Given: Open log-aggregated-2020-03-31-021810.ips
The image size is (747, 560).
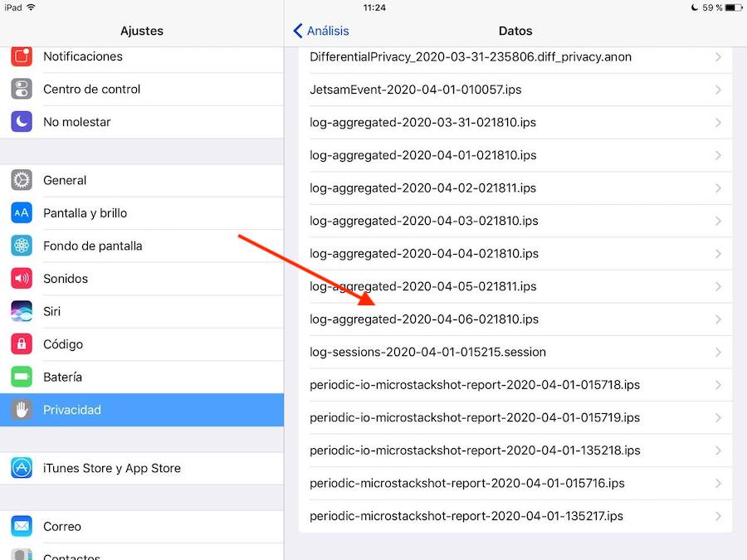Looking at the screenshot, I should [515, 123].
